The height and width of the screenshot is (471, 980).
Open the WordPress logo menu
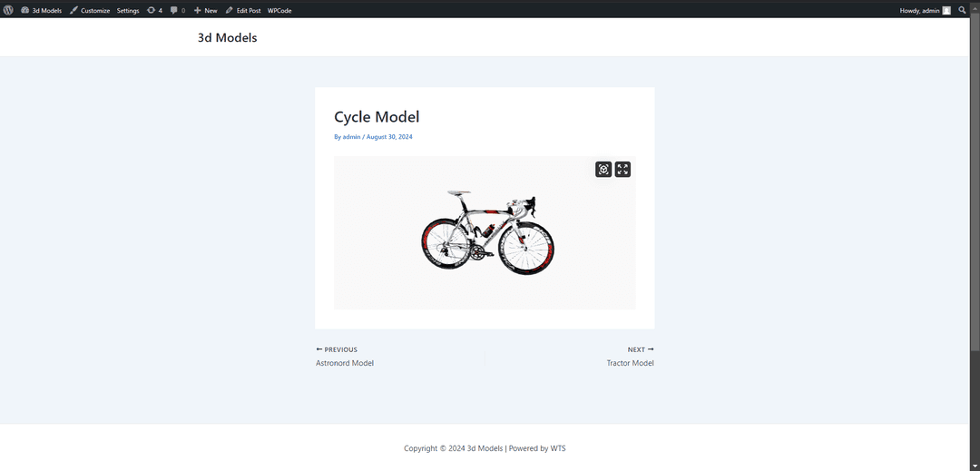[8, 10]
